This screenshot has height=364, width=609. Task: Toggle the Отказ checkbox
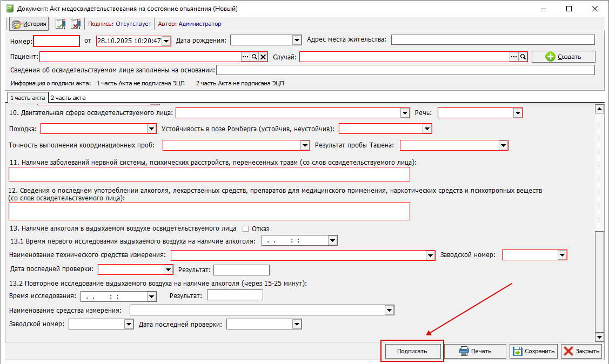(x=246, y=228)
